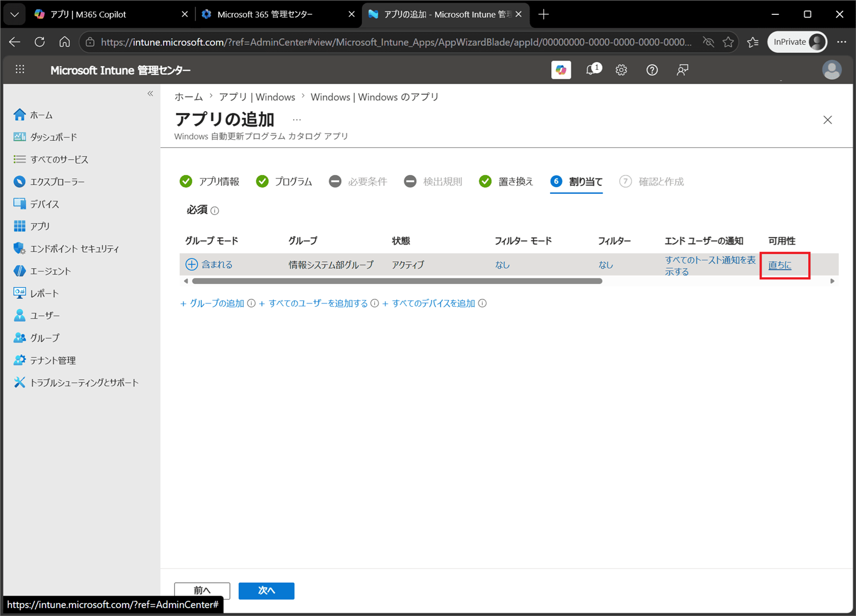856x616 pixels.
Task: Click the browser address bar
Action: (396, 42)
